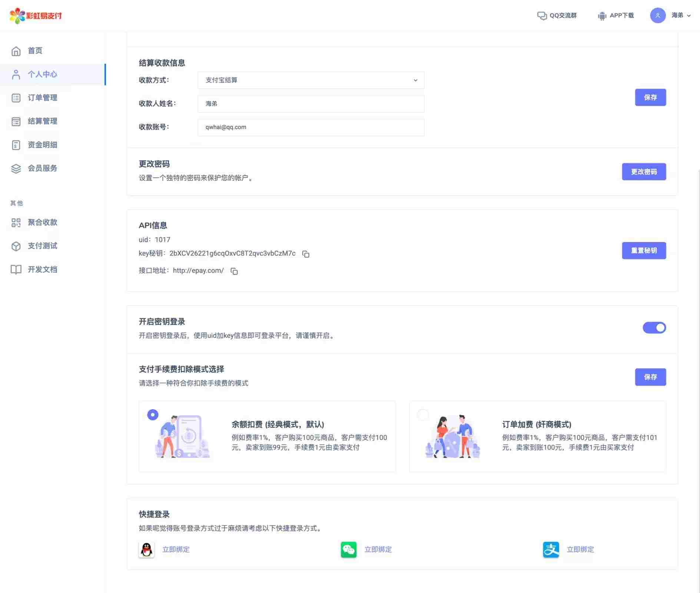Click the 资金明细 funds detail icon
Viewport: 700px width, 593px height.
click(x=16, y=145)
